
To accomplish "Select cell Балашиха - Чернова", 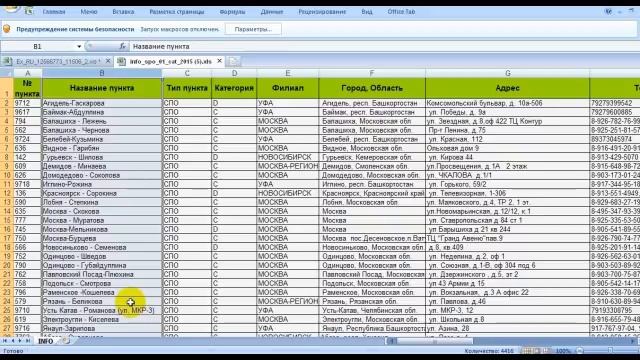I will pos(102,130).
